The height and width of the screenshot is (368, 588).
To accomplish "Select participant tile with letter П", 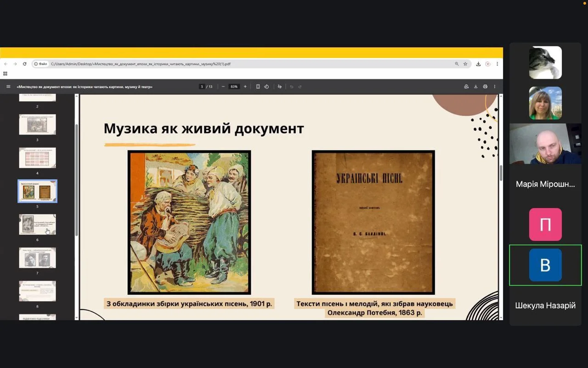I will click(x=545, y=224).
